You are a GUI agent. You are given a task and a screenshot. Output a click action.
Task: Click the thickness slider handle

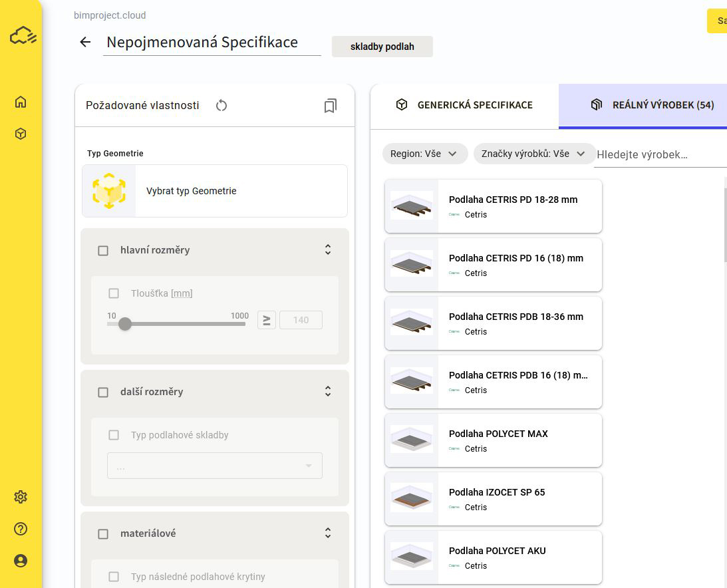tap(125, 324)
